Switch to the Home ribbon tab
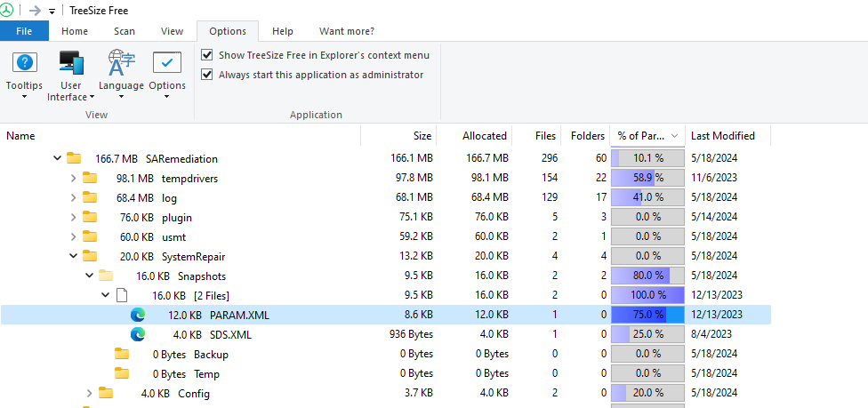The image size is (868, 408). [x=75, y=31]
